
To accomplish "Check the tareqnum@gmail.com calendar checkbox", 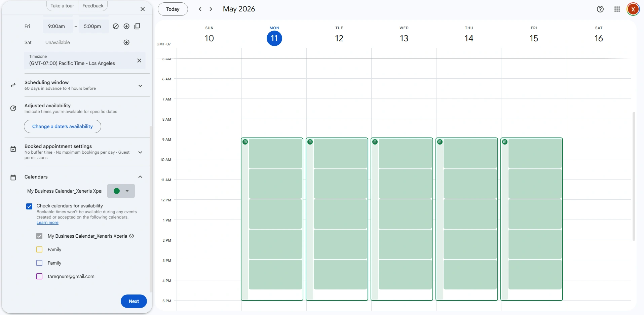I will 39,276.
